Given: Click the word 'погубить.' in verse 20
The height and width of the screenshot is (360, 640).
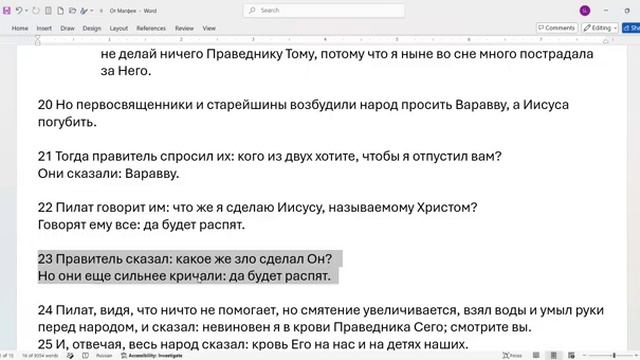Looking at the screenshot, I should [x=67, y=122].
